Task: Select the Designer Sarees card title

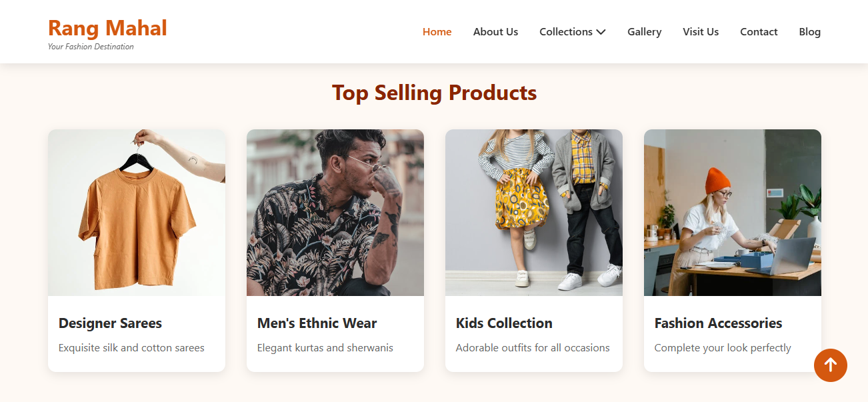Action: pos(110,323)
